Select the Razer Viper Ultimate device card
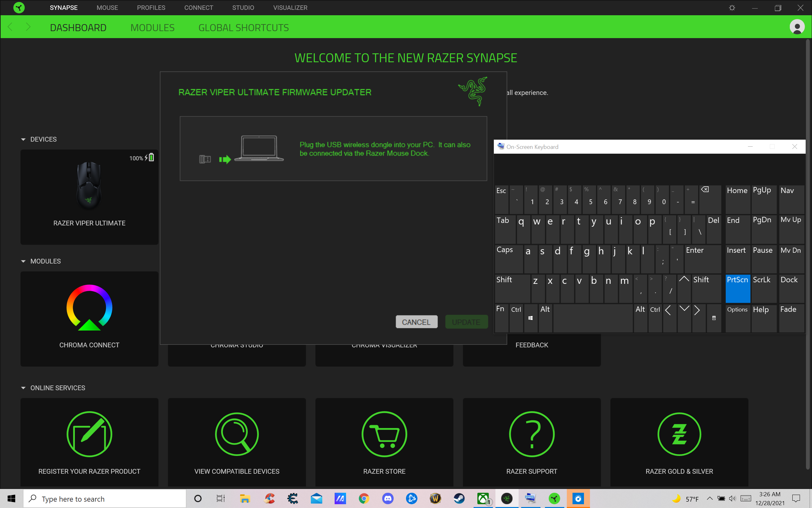812x508 pixels. pyautogui.click(x=89, y=197)
